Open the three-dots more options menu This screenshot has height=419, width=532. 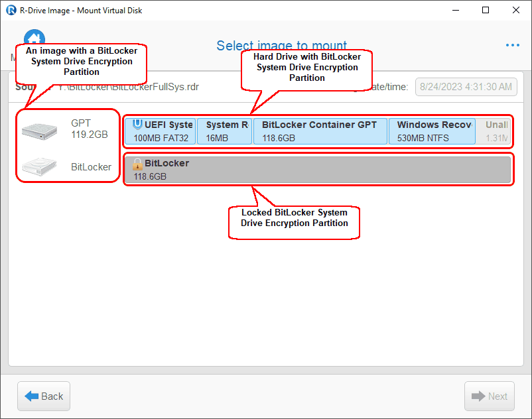512,45
